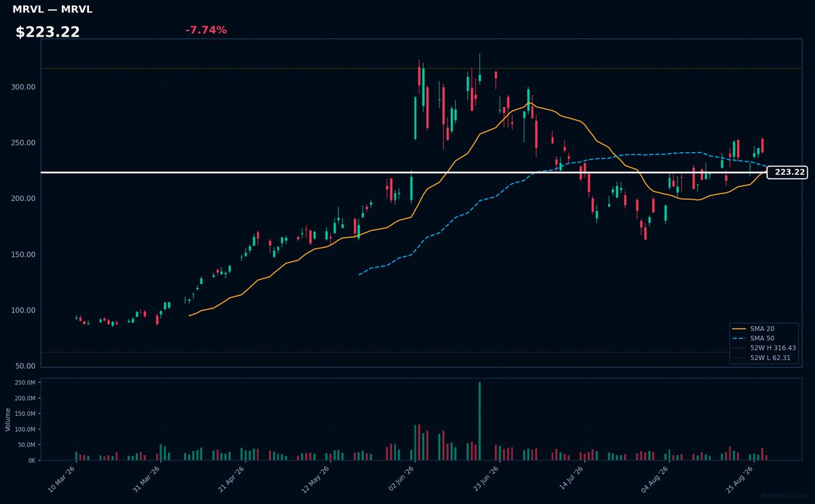
Task: Click the 14 Jul '26 date label
Action: click(571, 480)
